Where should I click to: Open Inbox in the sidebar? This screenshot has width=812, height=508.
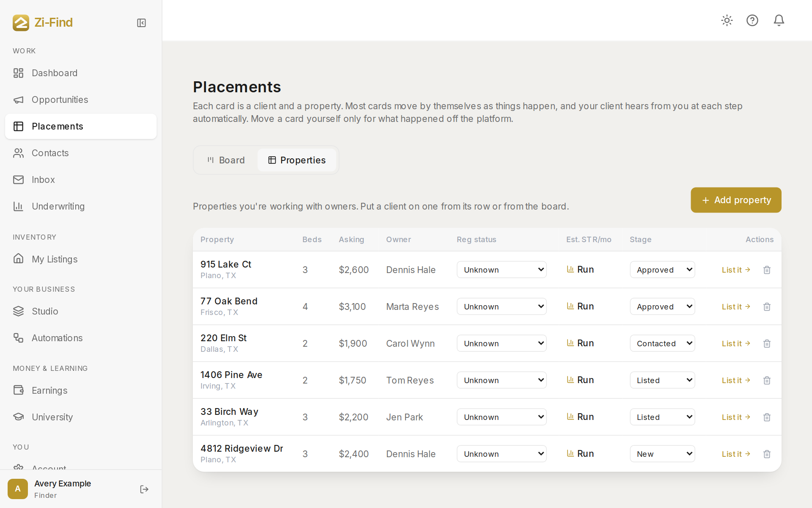click(81, 179)
